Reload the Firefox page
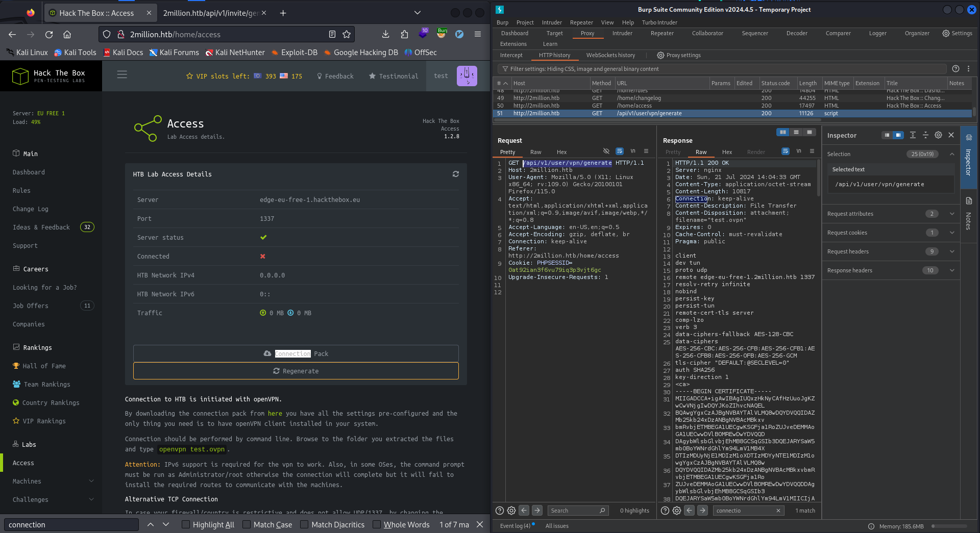980x533 pixels. coord(49,34)
